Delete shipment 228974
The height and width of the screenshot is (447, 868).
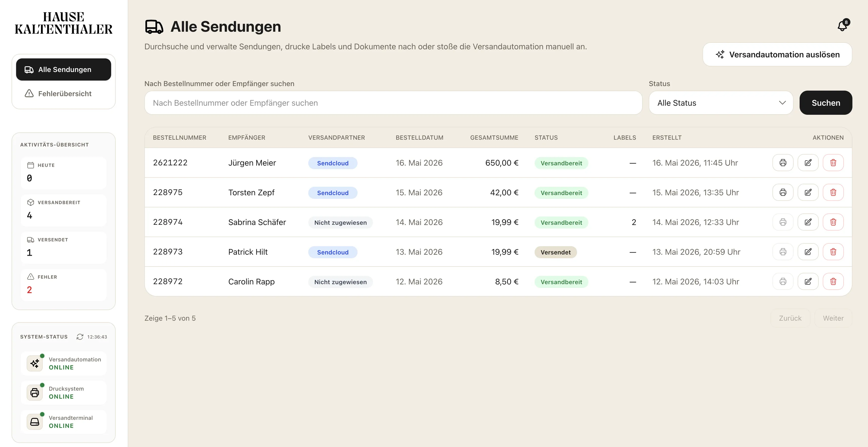(833, 222)
